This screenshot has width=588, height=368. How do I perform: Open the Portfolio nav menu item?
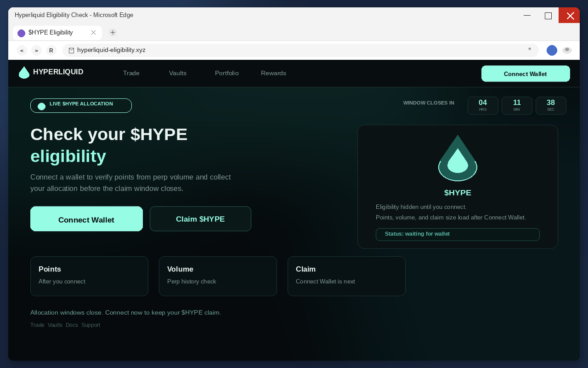click(x=227, y=73)
